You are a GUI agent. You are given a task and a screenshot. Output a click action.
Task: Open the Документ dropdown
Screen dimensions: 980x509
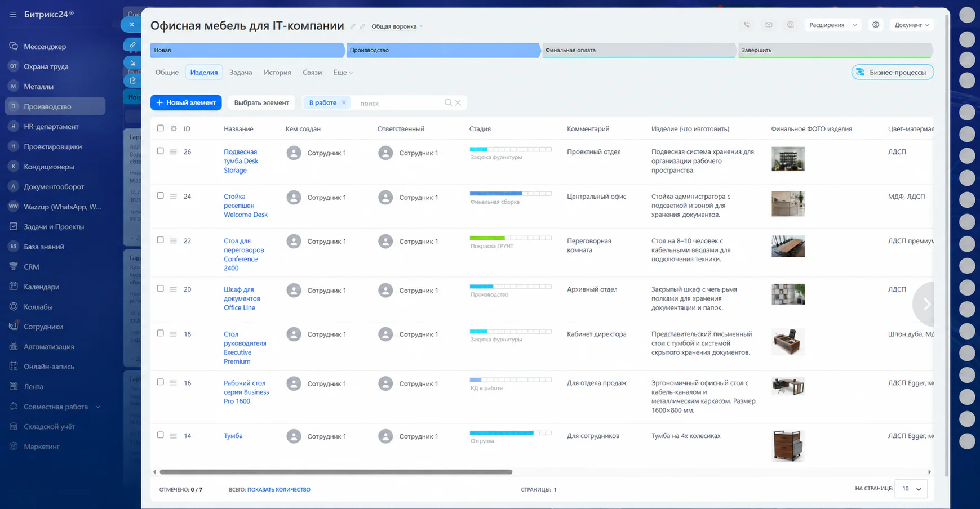coord(911,25)
